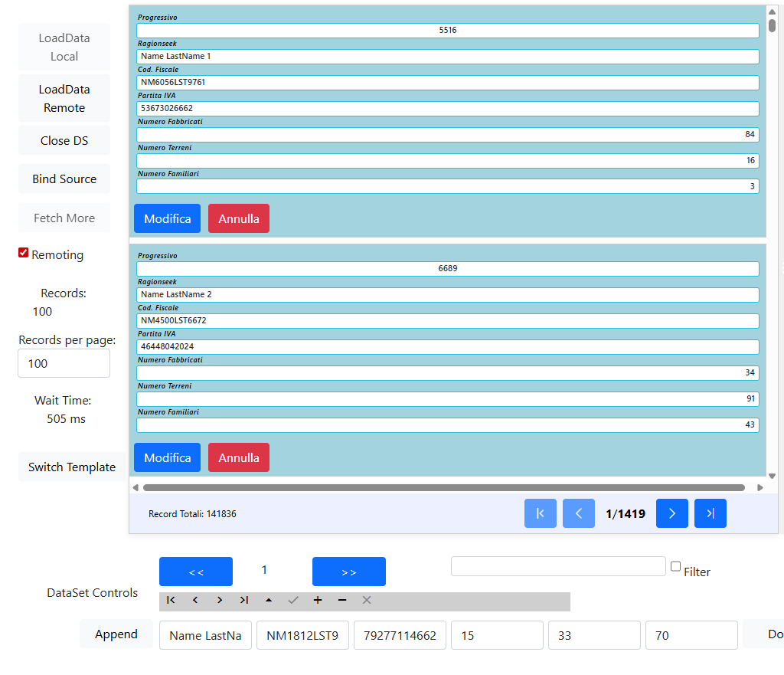Click the Switch Template button

point(72,467)
